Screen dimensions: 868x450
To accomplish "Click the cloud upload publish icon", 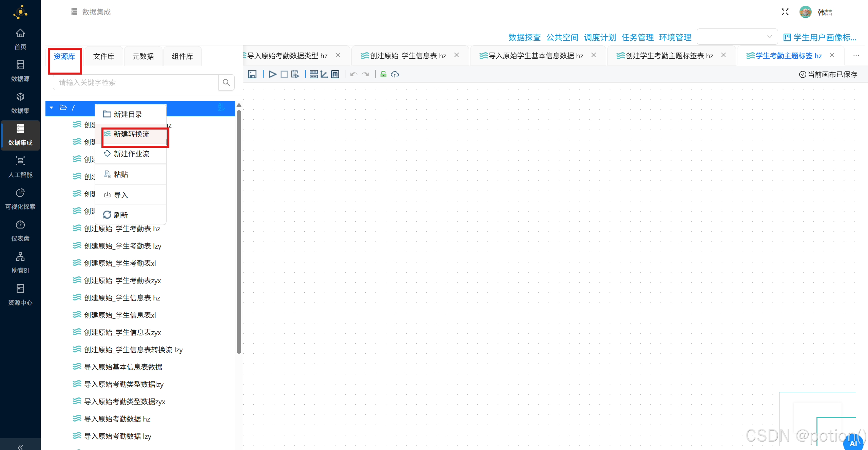I will pos(394,74).
